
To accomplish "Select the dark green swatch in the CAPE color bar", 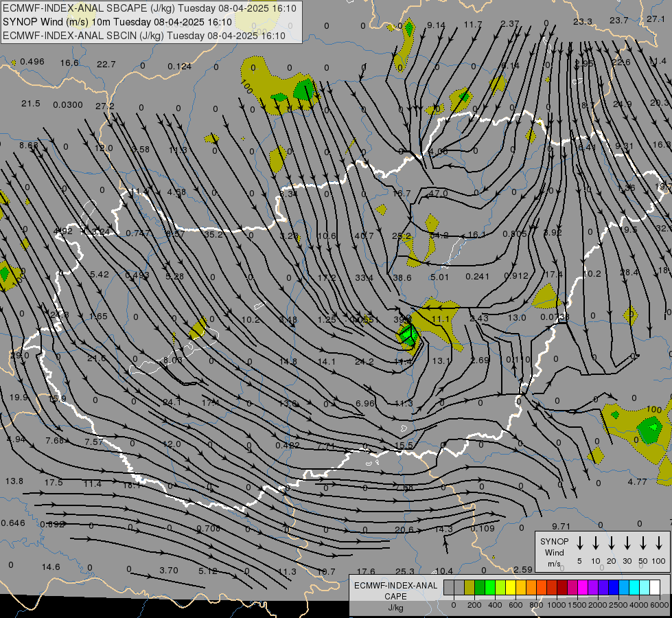I will (480, 588).
